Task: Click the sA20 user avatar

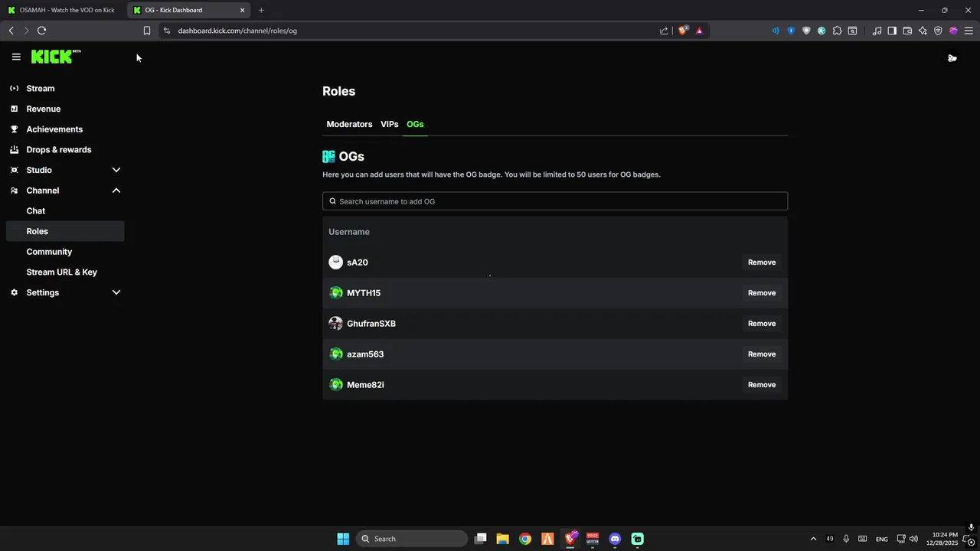Action: click(x=335, y=262)
